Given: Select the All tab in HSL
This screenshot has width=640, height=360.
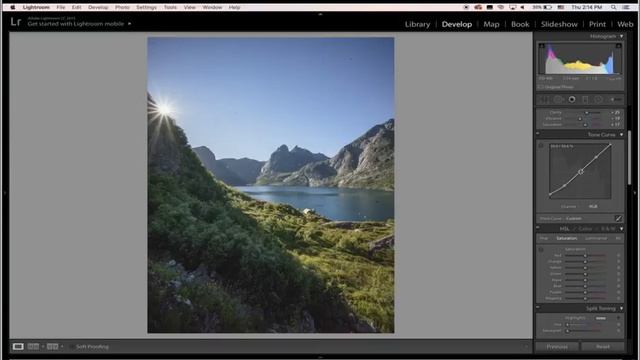Looking at the screenshot, I should pos(618,238).
